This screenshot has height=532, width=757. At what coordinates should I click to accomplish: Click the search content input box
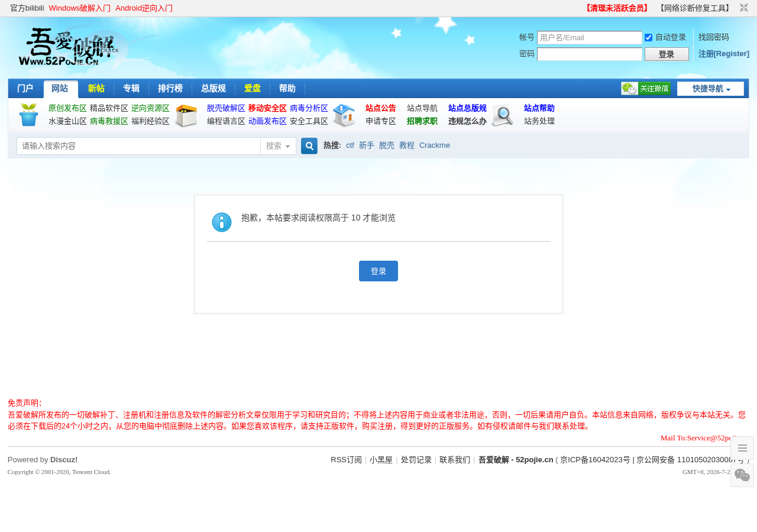click(x=139, y=146)
